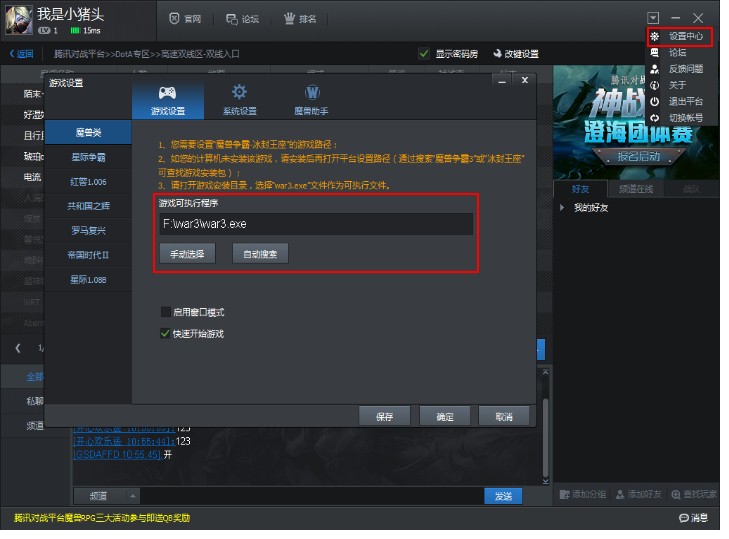
Task: Switch to the 频道在线 tab
Action: 636,189
